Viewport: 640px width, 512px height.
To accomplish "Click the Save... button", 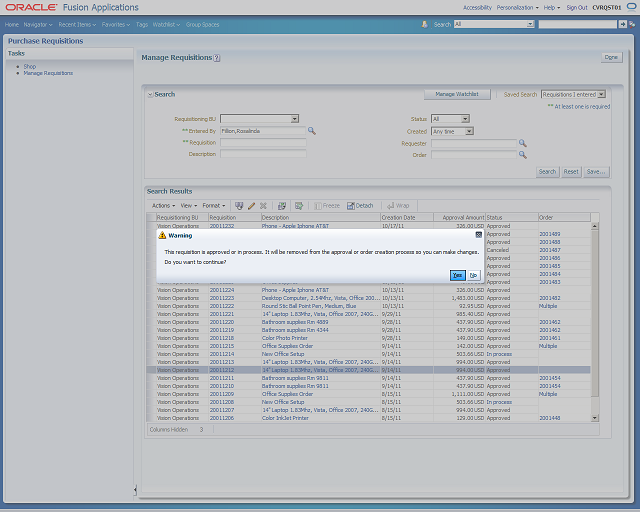I will [596, 172].
